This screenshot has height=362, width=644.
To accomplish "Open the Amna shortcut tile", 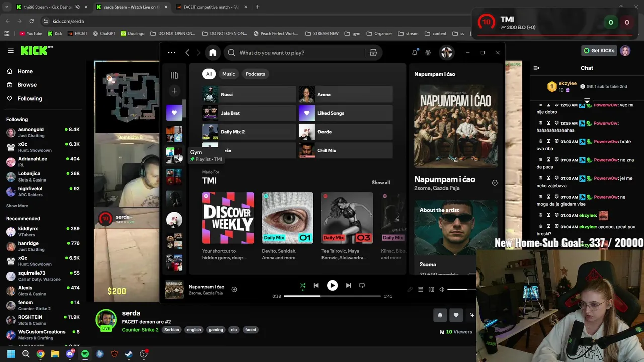I will pos(346,94).
